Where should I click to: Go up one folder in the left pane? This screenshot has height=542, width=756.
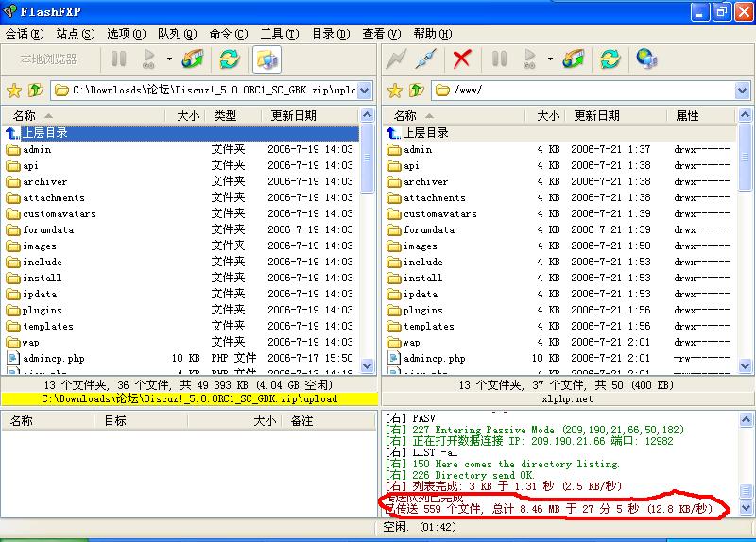[x=35, y=90]
